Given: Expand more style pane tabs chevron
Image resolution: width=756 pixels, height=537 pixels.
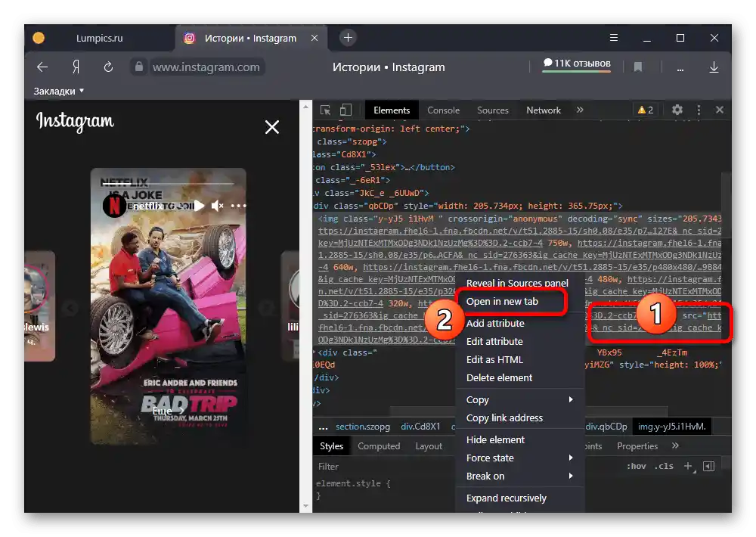Looking at the screenshot, I should click(675, 445).
